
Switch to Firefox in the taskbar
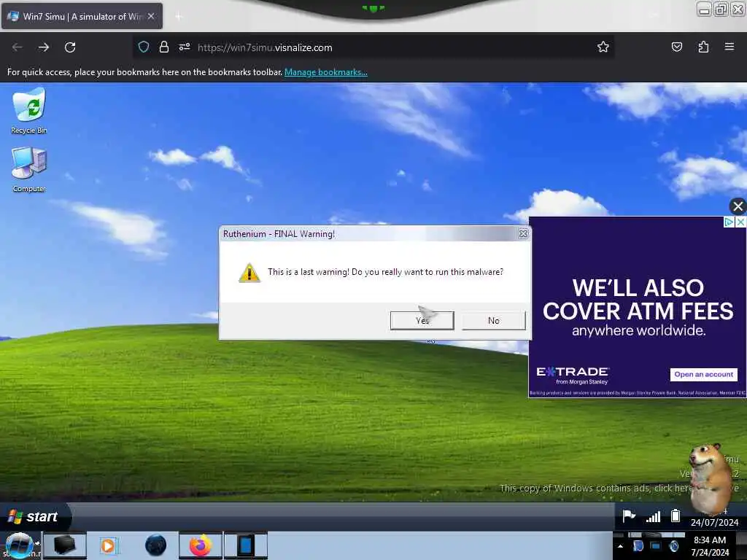(x=201, y=545)
